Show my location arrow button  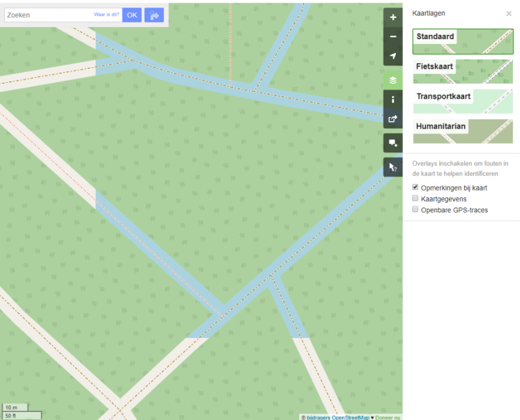click(393, 56)
